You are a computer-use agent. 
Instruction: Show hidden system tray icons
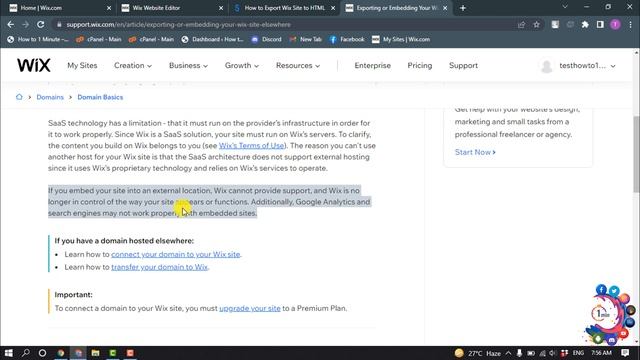coord(508,353)
